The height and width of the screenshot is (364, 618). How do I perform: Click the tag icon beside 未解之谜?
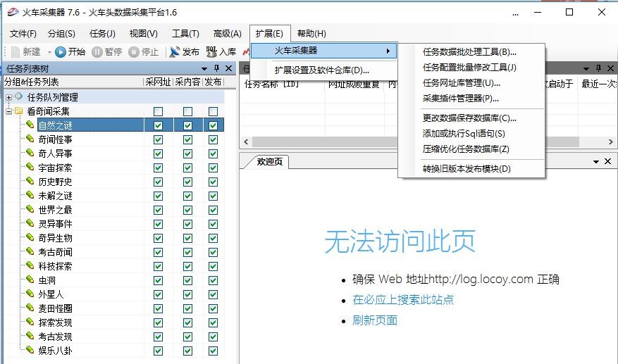[x=30, y=195]
